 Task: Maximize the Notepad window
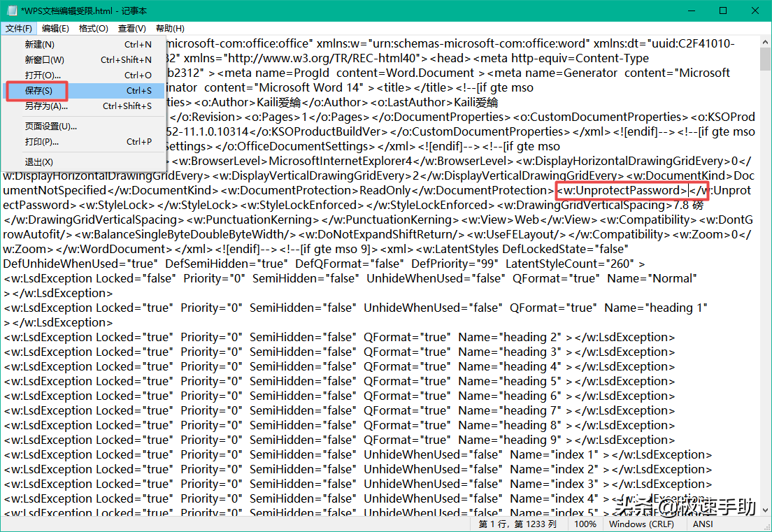[723, 10]
